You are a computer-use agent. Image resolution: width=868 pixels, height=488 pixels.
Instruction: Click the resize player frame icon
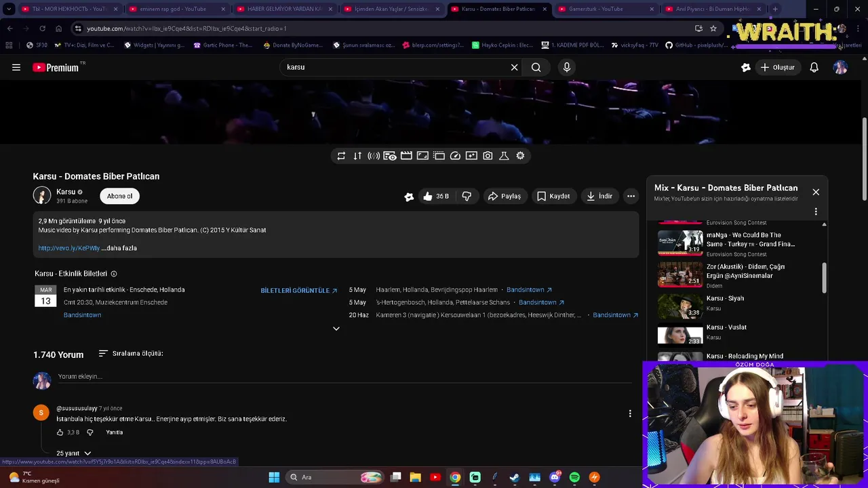pyautogui.click(x=422, y=156)
